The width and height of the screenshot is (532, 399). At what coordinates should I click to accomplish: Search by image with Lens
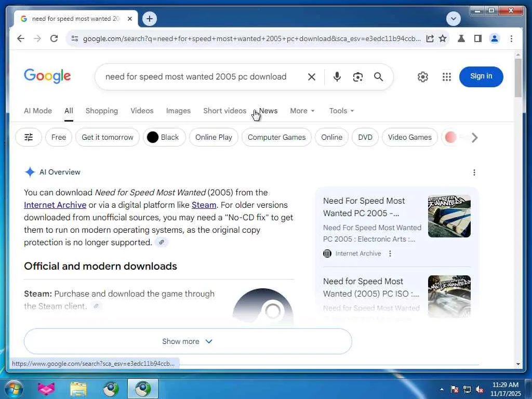pyautogui.click(x=357, y=77)
